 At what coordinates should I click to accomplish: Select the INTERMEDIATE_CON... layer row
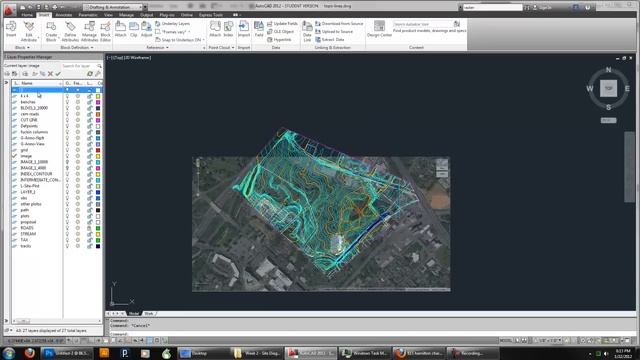tap(57, 180)
